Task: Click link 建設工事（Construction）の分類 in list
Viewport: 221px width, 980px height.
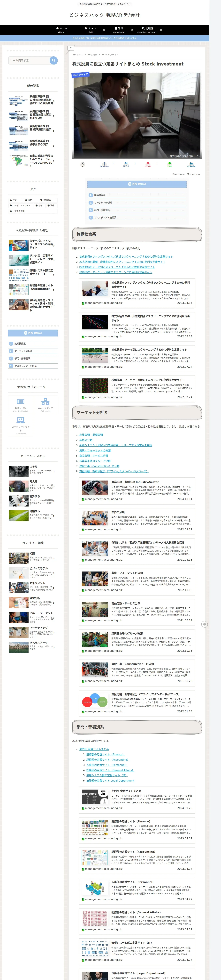Action: click(x=99, y=466)
